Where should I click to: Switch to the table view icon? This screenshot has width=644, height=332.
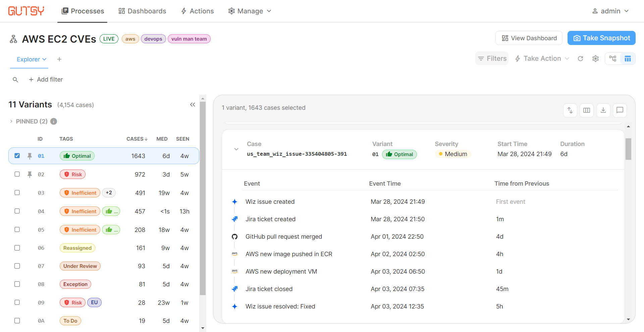[x=628, y=59]
